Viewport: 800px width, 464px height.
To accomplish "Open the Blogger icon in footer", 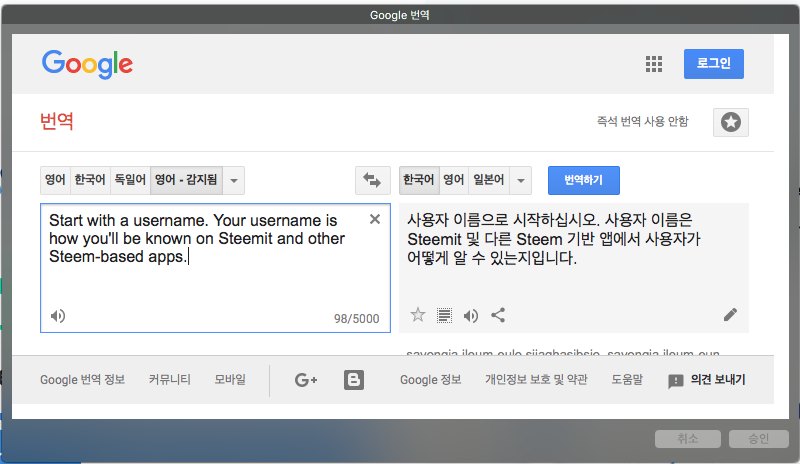I will (354, 380).
